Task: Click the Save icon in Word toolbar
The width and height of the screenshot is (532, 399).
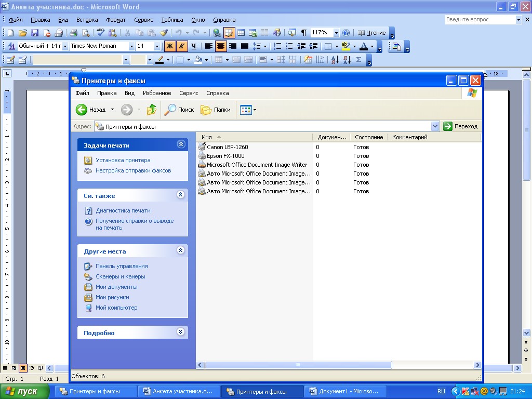Action: click(35, 33)
